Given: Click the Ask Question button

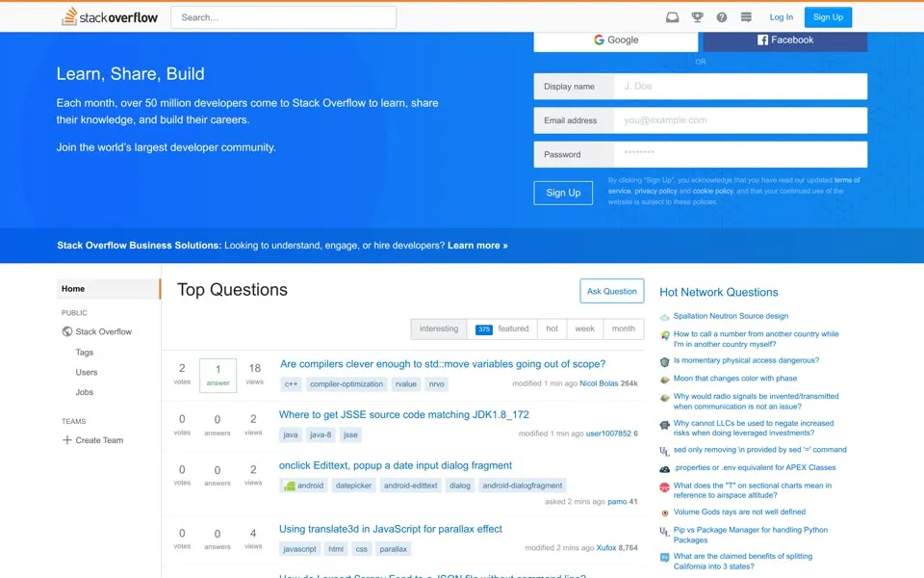Looking at the screenshot, I should point(612,291).
